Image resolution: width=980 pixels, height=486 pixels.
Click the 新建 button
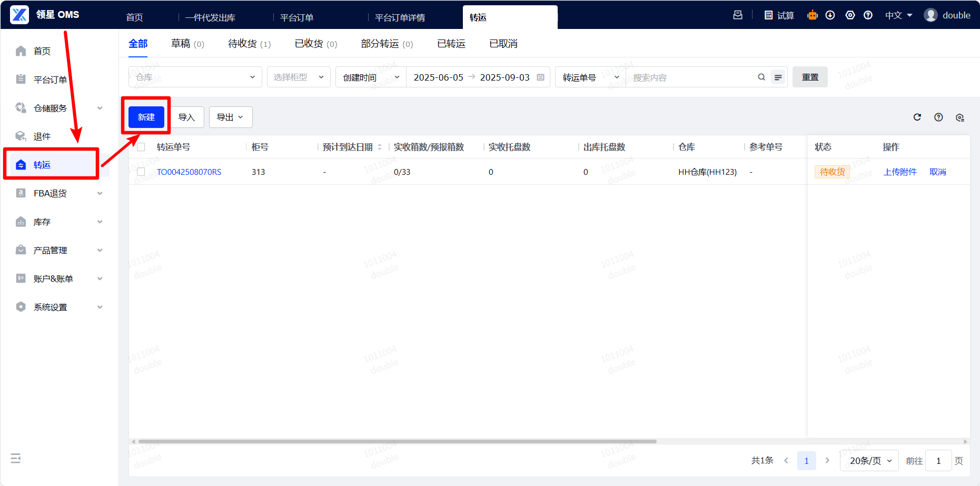[146, 117]
